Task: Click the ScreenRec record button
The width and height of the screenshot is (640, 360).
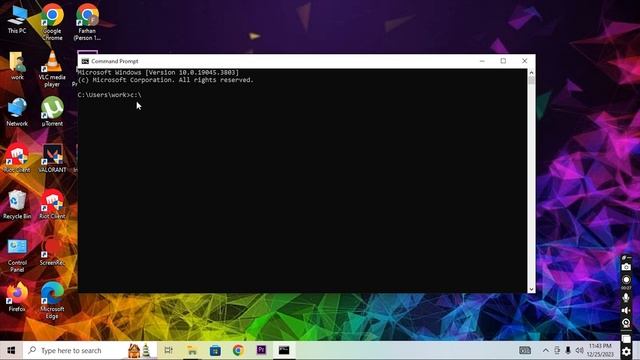Action: pos(626,280)
